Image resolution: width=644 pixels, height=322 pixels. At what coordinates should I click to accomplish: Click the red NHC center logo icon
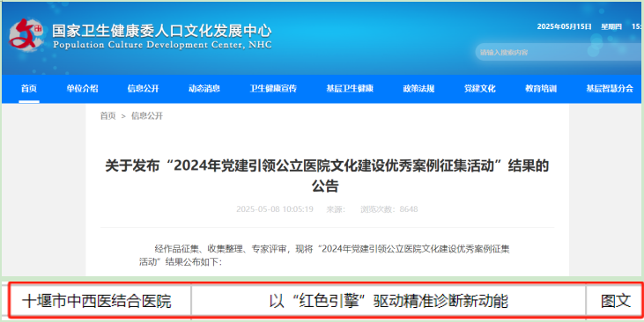click(26, 35)
